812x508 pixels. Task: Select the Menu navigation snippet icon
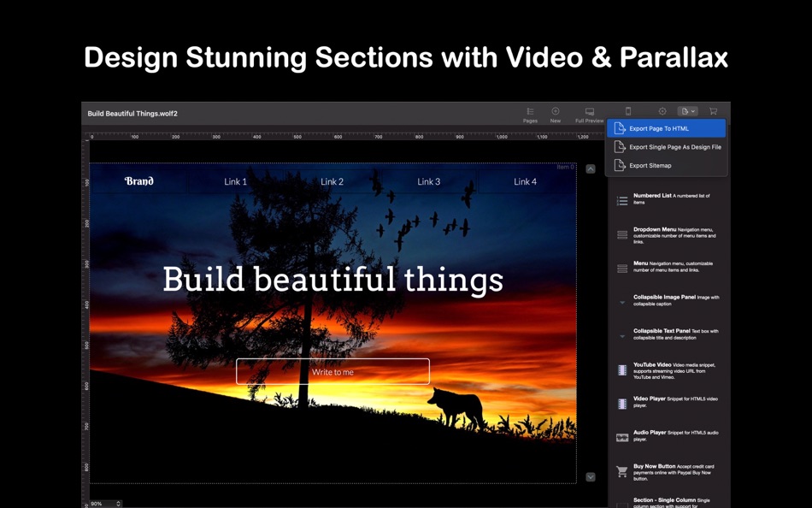pyautogui.click(x=622, y=268)
